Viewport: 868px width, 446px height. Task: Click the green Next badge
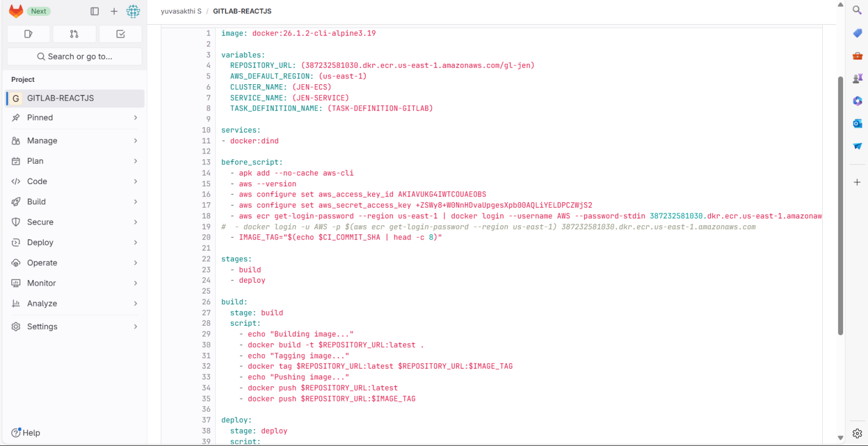(x=38, y=11)
